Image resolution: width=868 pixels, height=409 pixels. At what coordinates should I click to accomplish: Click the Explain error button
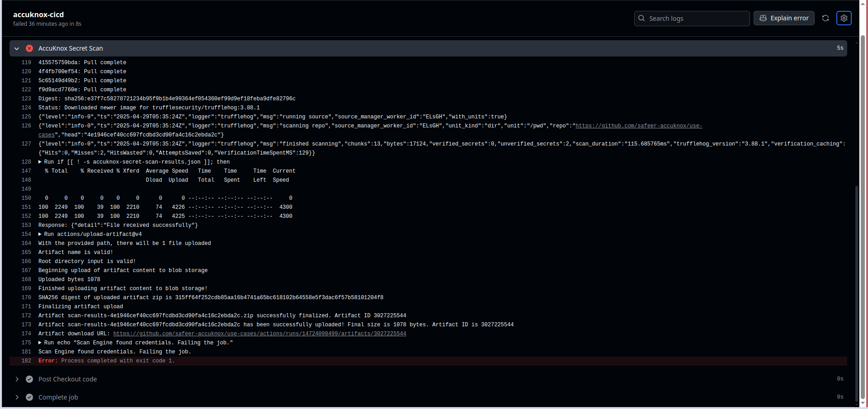784,18
